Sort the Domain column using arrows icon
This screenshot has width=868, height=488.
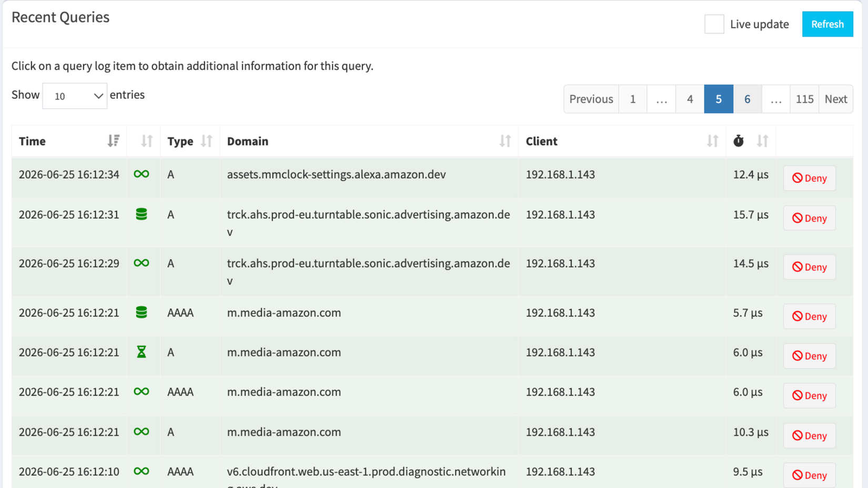point(505,141)
